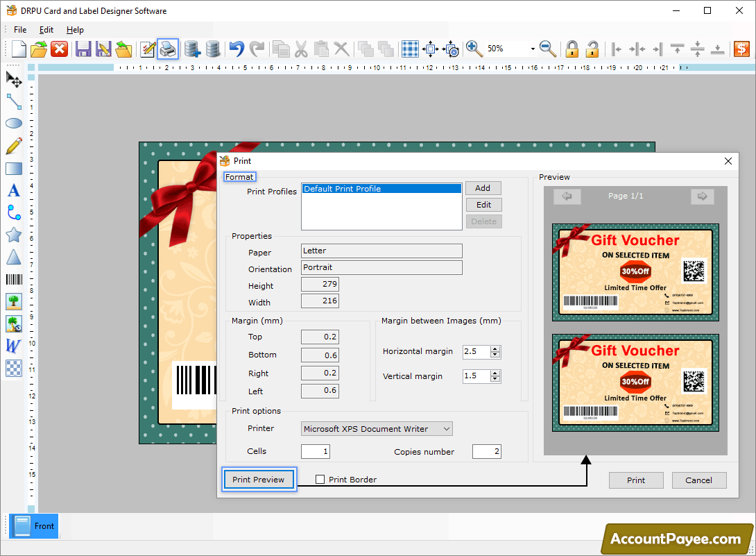Click the Print Preview button
Screen dimensions: 756x556
point(259,479)
